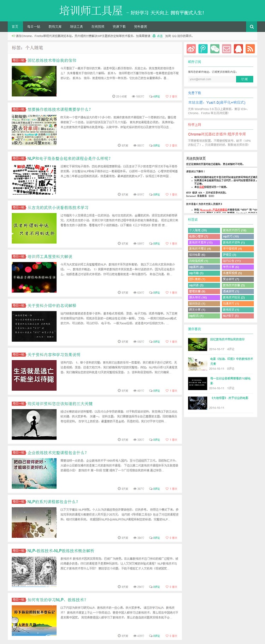Click heart likes on 关于资料介绍中的名词解释 post
The height and width of the screenshot is (644, 265).
click(x=171, y=342)
